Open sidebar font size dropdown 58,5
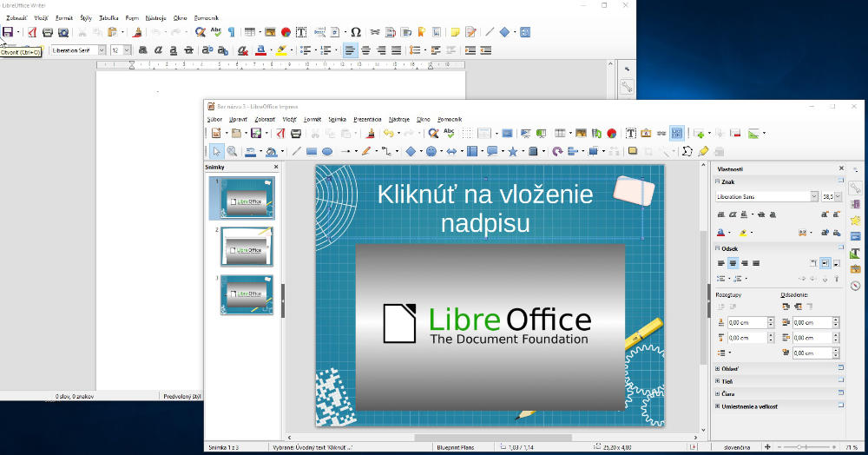This screenshot has height=455, width=868. [x=838, y=196]
